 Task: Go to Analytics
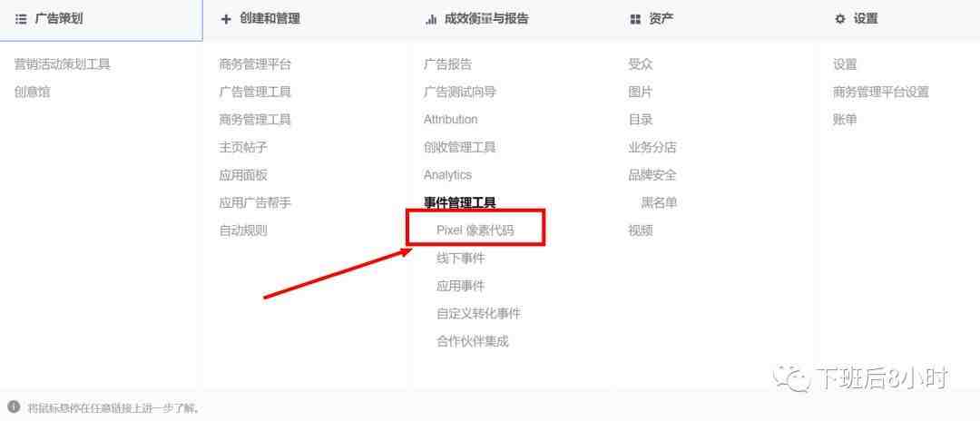pyautogui.click(x=447, y=175)
